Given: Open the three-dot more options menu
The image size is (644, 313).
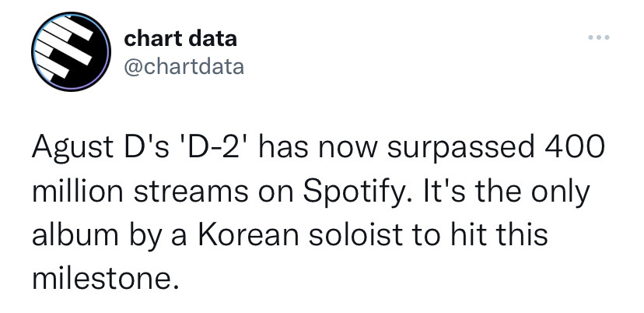Looking at the screenshot, I should tap(599, 37).
